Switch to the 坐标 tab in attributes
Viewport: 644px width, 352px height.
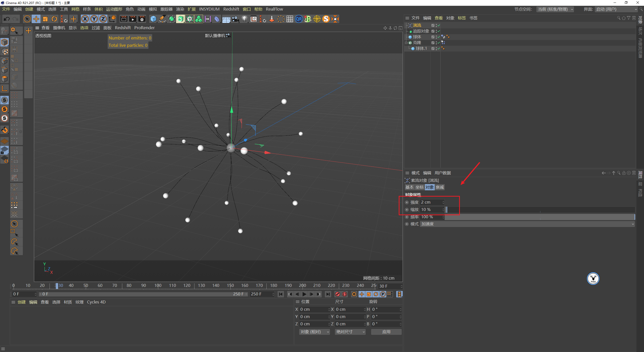click(x=419, y=187)
